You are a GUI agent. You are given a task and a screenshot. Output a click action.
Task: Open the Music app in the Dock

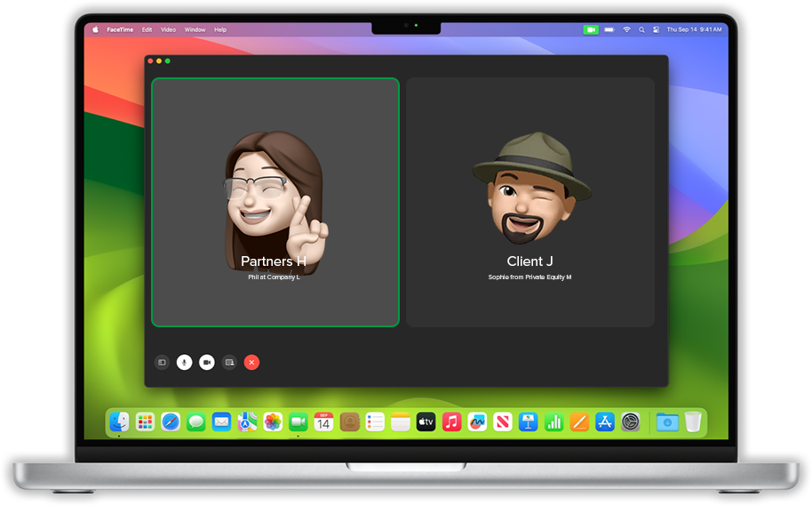(x=451, y=422)
